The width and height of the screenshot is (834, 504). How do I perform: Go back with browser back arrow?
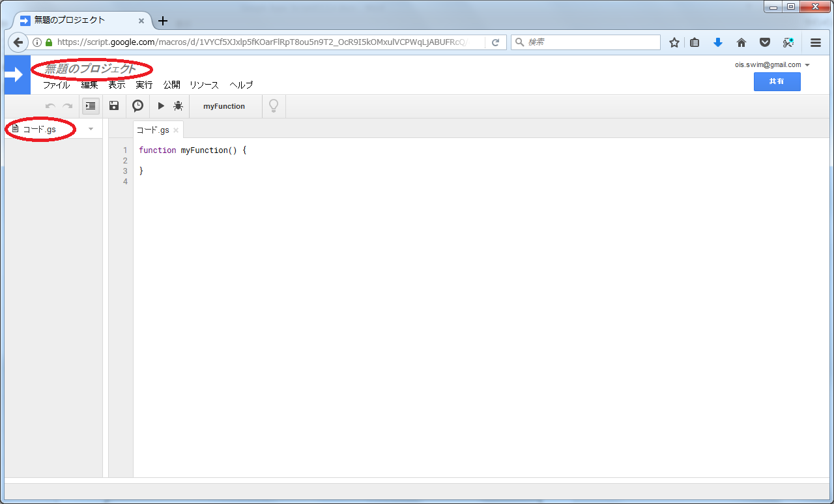pos(18,42)
